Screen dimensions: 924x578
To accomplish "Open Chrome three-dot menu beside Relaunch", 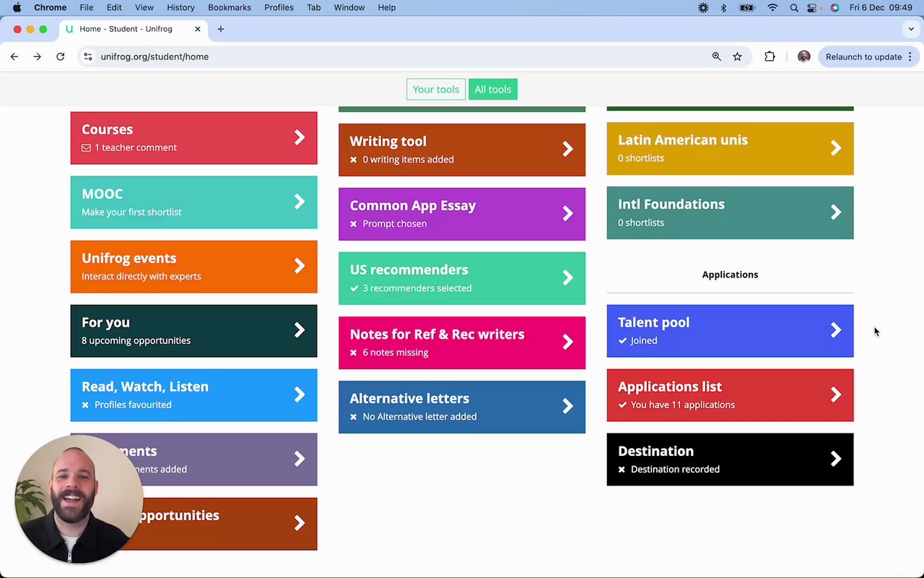I will click(x=910, y=56).
